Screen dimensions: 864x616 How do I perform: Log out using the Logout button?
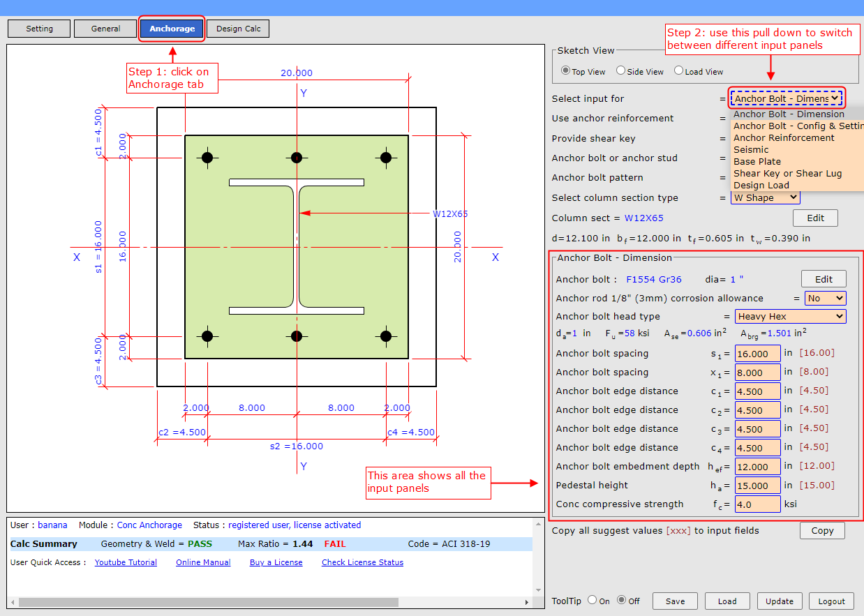(831, 601)
